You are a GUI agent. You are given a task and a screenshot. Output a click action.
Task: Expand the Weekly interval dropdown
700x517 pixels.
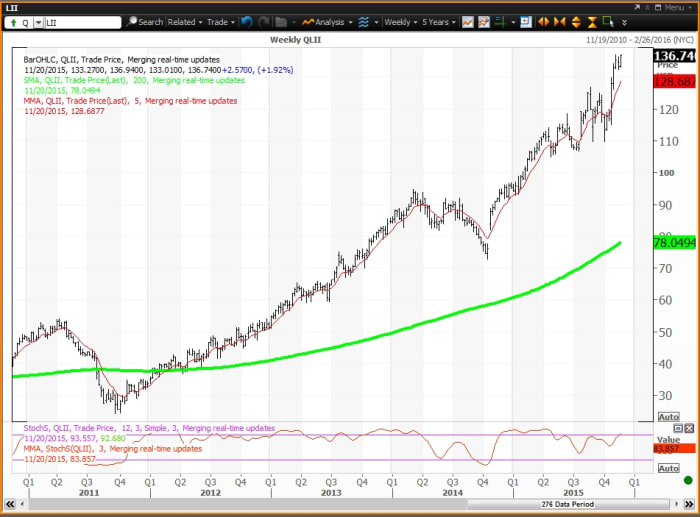point(402,21)
